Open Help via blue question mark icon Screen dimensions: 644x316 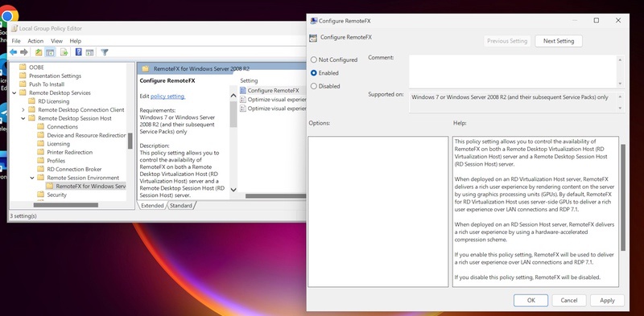78,52
